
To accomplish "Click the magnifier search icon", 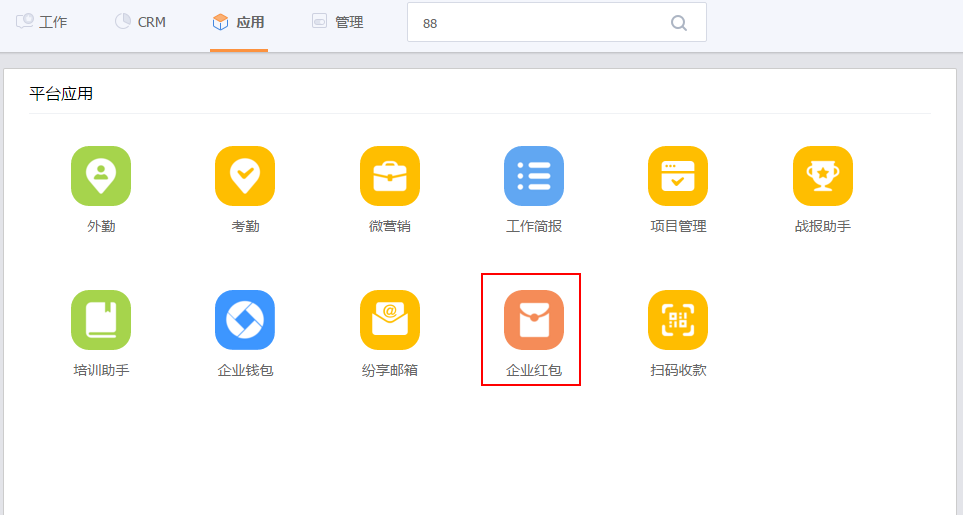I will [679, 23].
